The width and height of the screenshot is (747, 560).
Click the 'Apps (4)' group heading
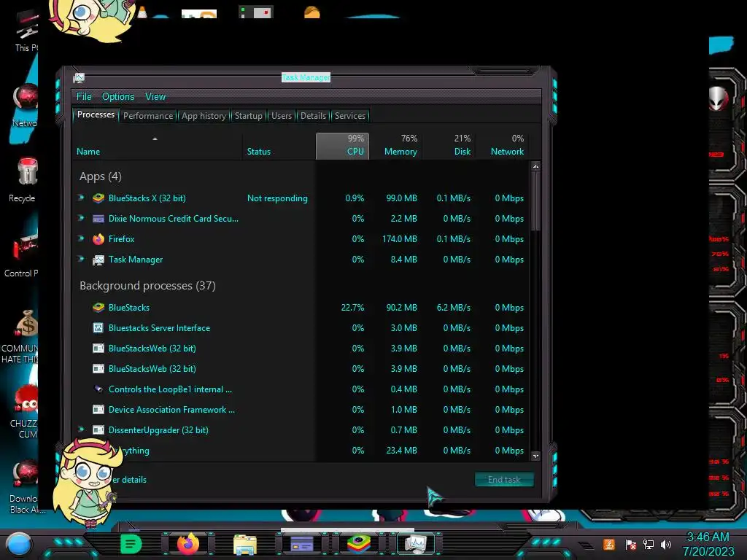(x=101, y=176)
